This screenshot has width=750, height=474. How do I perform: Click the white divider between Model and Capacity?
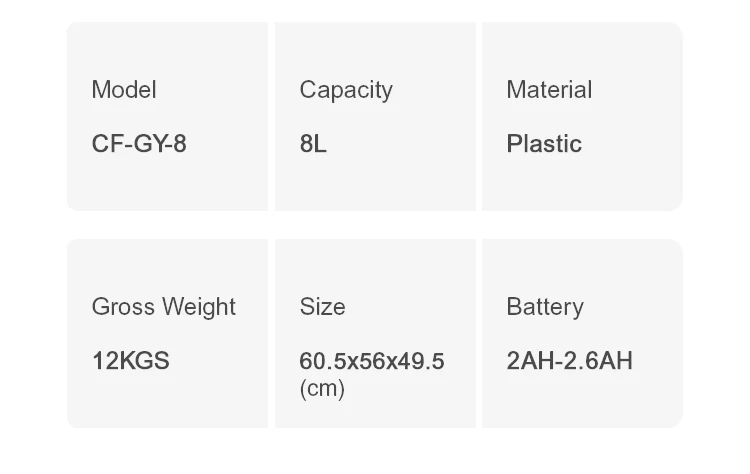(271, 116)
